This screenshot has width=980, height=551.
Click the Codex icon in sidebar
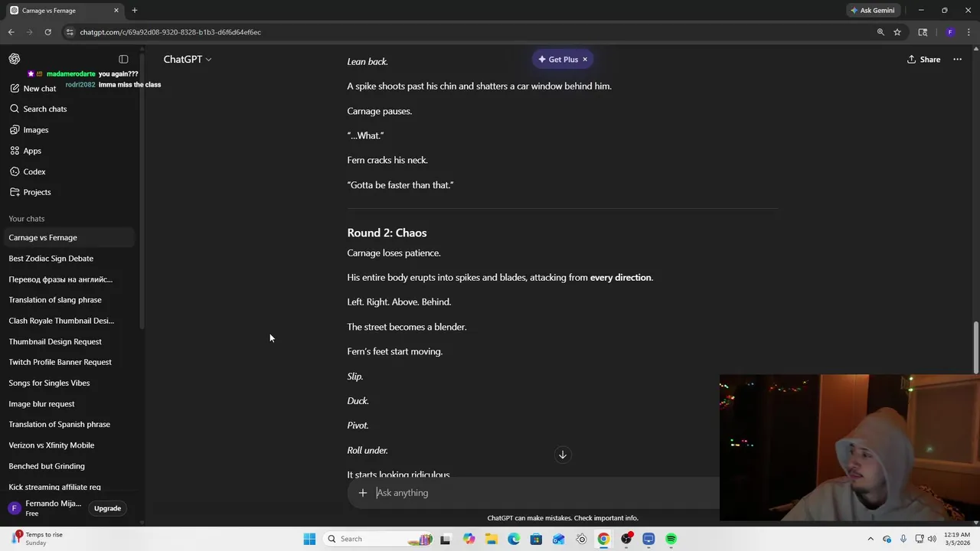[x=15, y=171]
